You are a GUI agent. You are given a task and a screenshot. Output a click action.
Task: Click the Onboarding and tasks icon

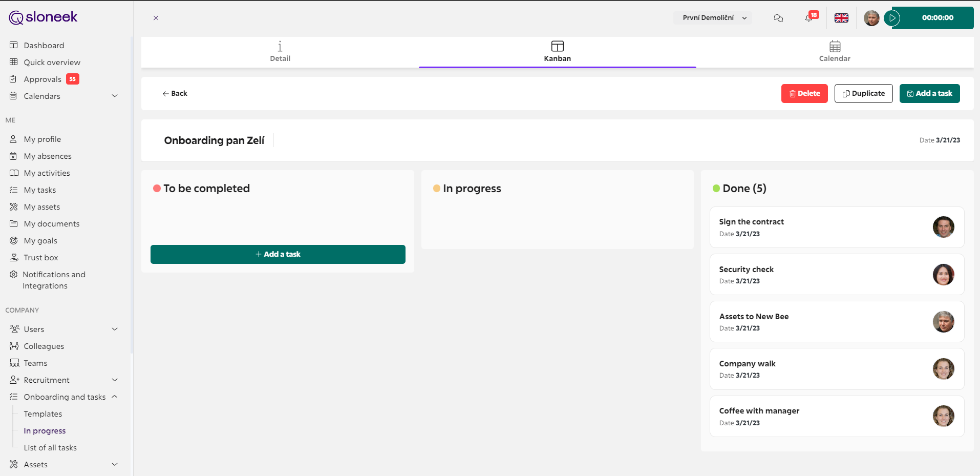pyautogui.click(x=13, y=397)
